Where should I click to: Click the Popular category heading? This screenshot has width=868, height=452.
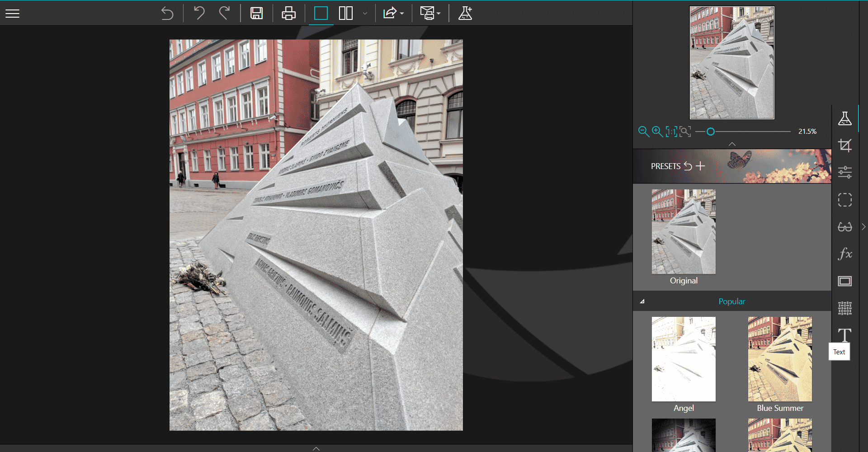(x=732, y=301)
